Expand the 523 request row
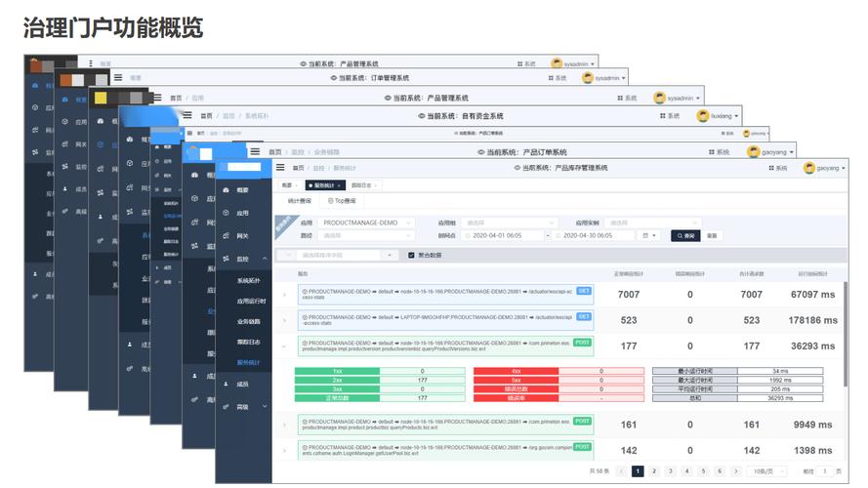The width and height of the screenshot is (868, 488). 284,320
